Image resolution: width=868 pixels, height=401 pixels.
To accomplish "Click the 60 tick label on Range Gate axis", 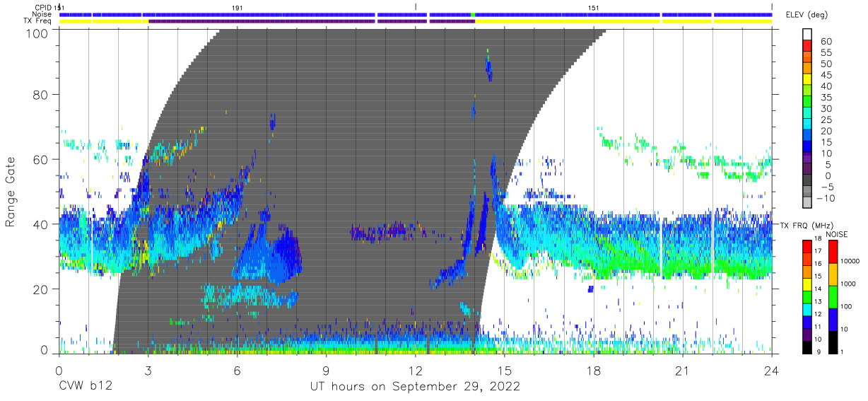I will (x=42, y=160).
